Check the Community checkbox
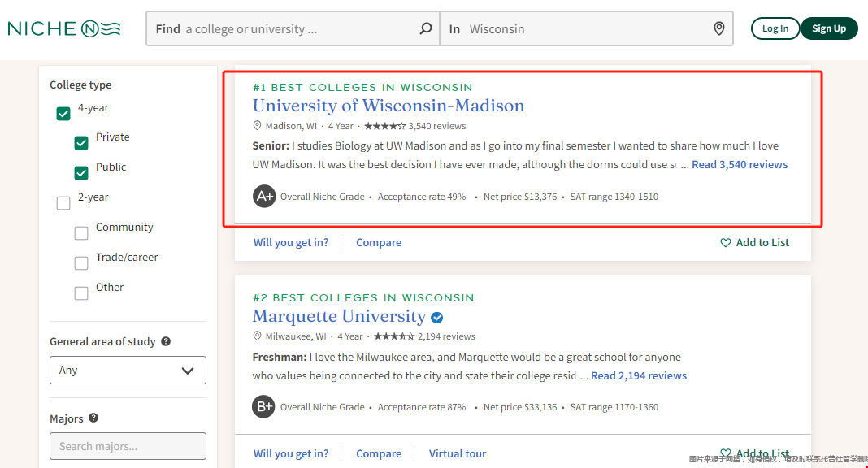868x468 pixels. click(x=81, y=233)
